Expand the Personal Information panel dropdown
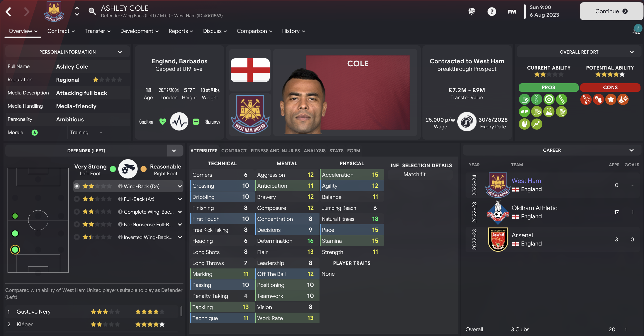Viewport: 644px width, 336px height. click(120, 52)
